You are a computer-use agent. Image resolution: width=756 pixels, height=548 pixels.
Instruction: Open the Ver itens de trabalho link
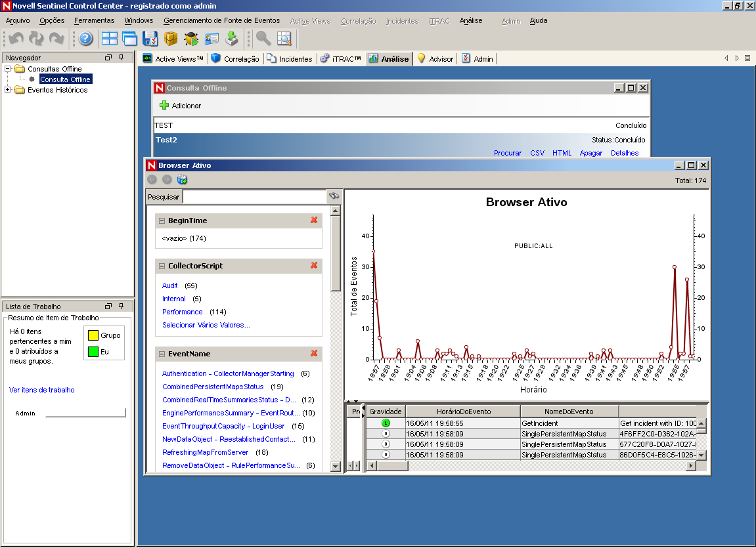pyautogui.click(x=42, y=390)
